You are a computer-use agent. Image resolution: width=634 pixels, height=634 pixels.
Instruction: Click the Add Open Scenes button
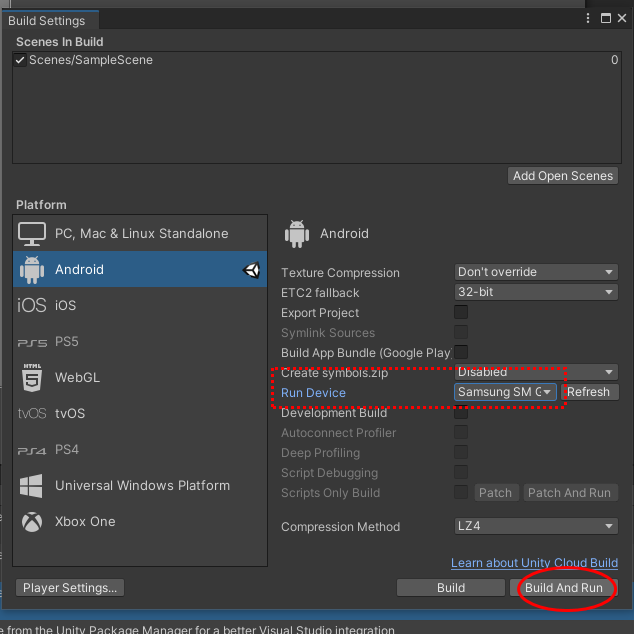click(563, 176)
